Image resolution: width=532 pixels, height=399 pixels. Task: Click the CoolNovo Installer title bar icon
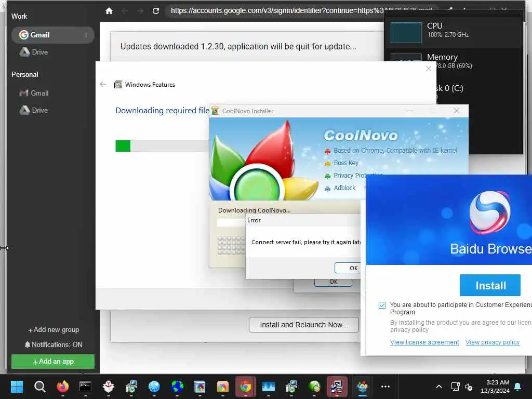(215, 111)
